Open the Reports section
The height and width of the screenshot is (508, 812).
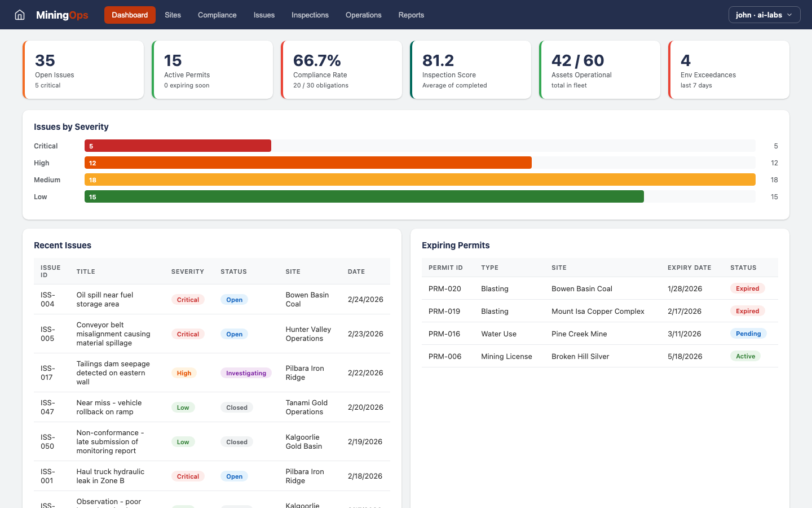point(411,15)
